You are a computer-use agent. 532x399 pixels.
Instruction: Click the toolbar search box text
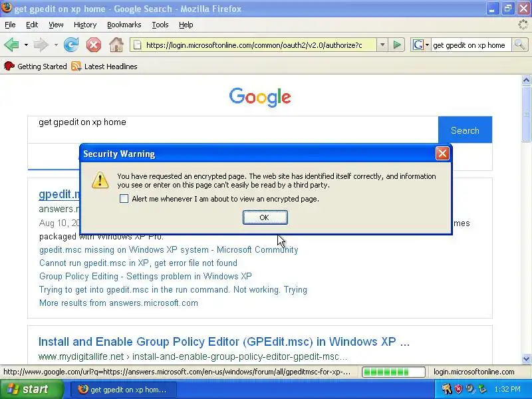coord(469,45)
